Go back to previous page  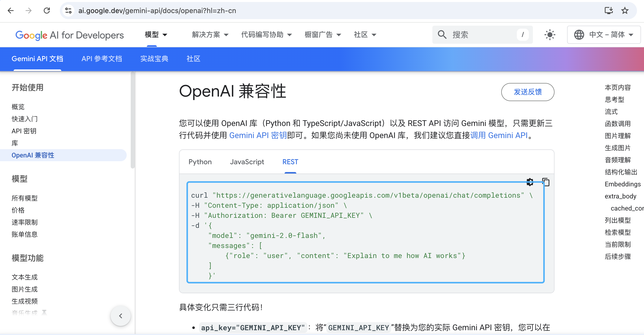[11, 11]
